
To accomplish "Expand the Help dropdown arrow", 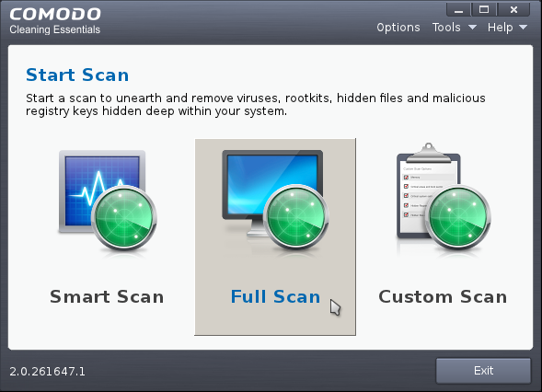I will click(523, 28).
